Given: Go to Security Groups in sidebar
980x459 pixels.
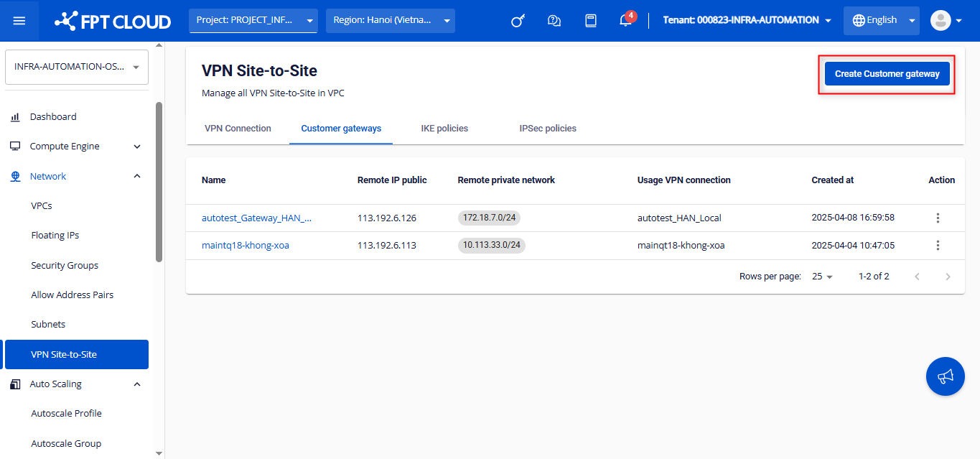Looking at the screenshot, I should click(65, 266).
